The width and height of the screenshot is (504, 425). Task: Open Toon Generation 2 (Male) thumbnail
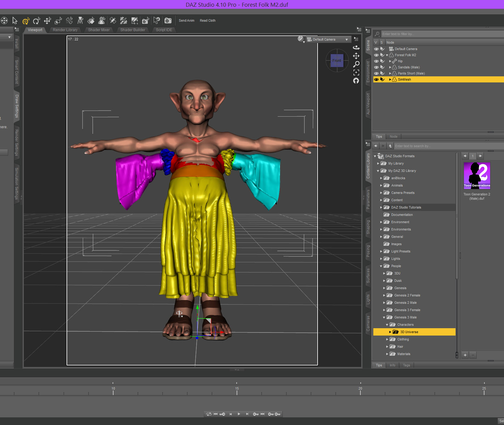coord(477,176)
